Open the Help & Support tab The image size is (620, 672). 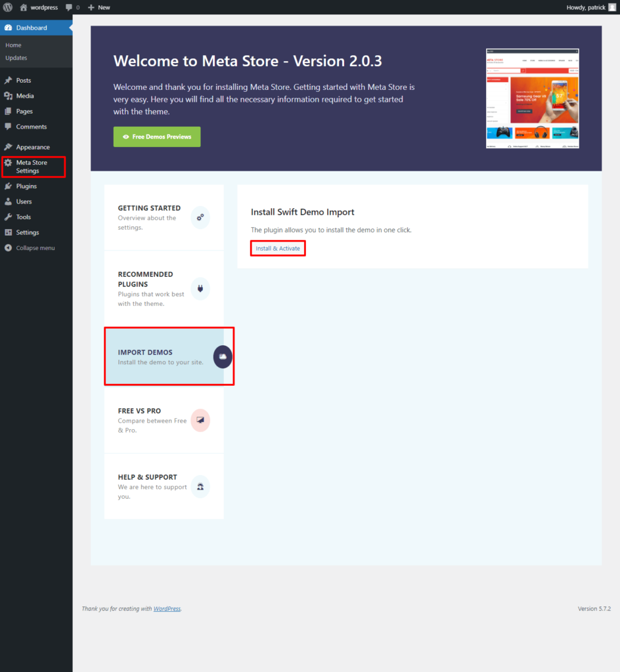(x=164, y=486)
